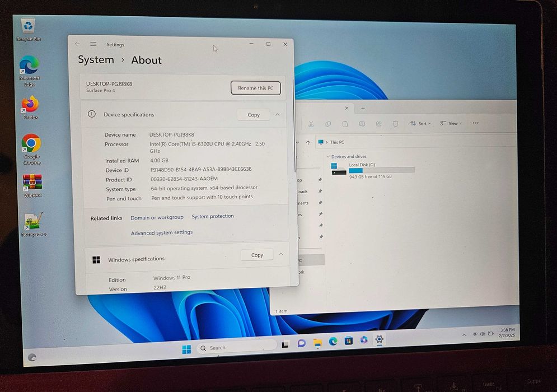
Task: Open the WinRAR desktop shortcut
Action: (32, 186)
